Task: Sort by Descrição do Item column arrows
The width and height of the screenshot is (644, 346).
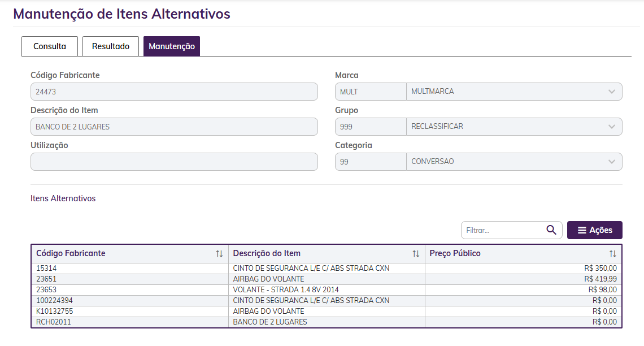Action: pyautogui.click(x=416, y=254)
